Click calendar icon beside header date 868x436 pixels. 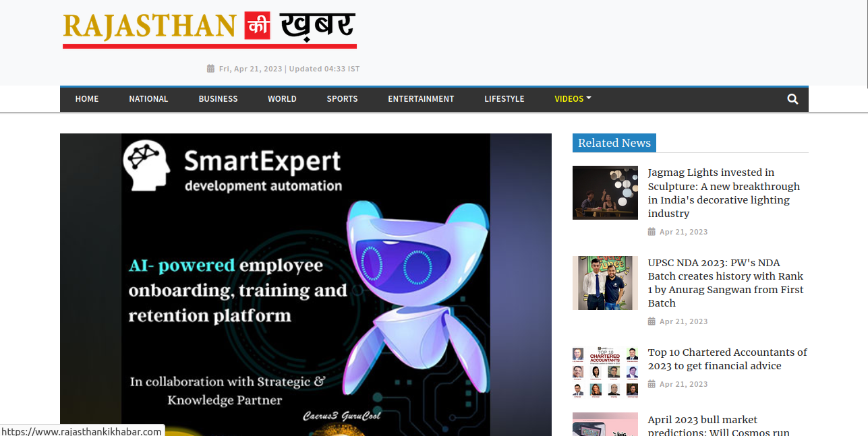[210, 69]
